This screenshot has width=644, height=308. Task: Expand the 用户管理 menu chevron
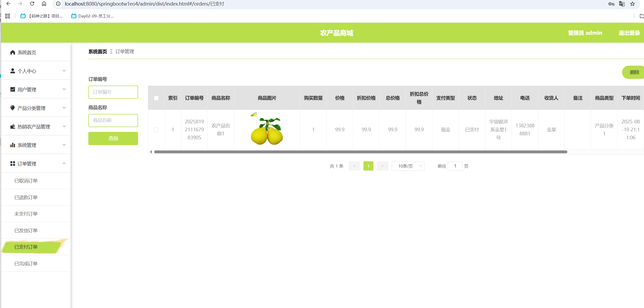[x=64, y=89]
